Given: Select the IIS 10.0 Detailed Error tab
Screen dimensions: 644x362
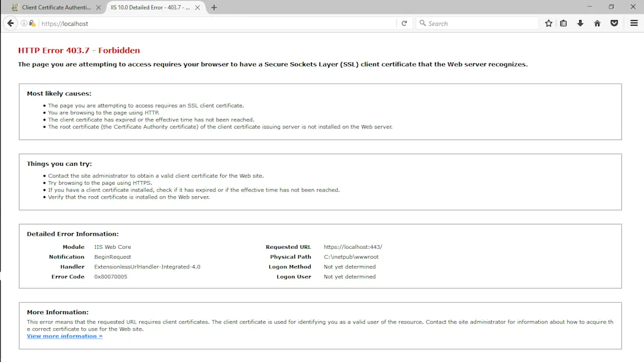Looking at the screenshot, I should (150, 8).
